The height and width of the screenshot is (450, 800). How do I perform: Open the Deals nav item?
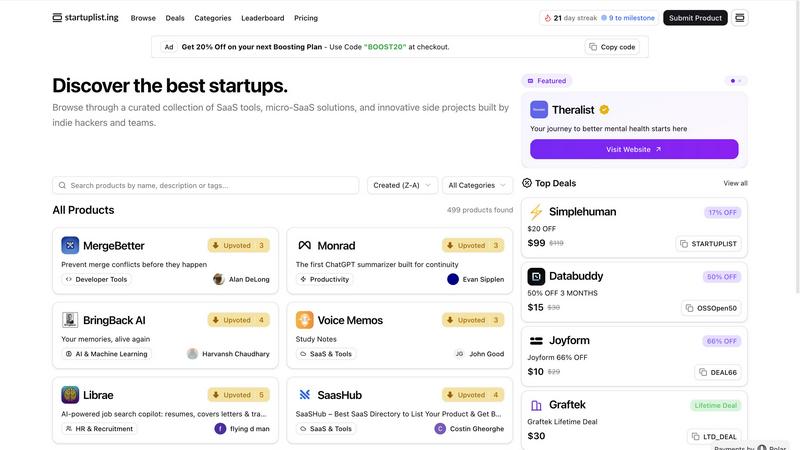[175, 18]
